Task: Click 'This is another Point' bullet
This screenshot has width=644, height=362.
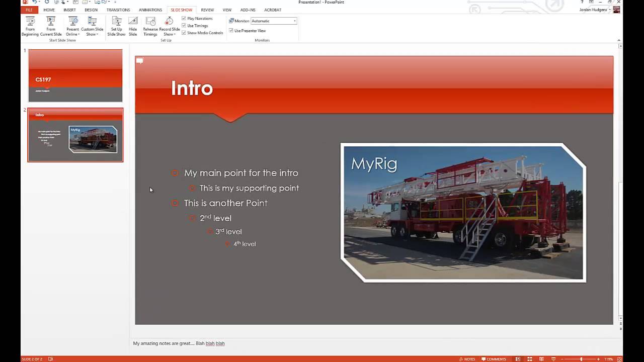Action: [225, 203]
